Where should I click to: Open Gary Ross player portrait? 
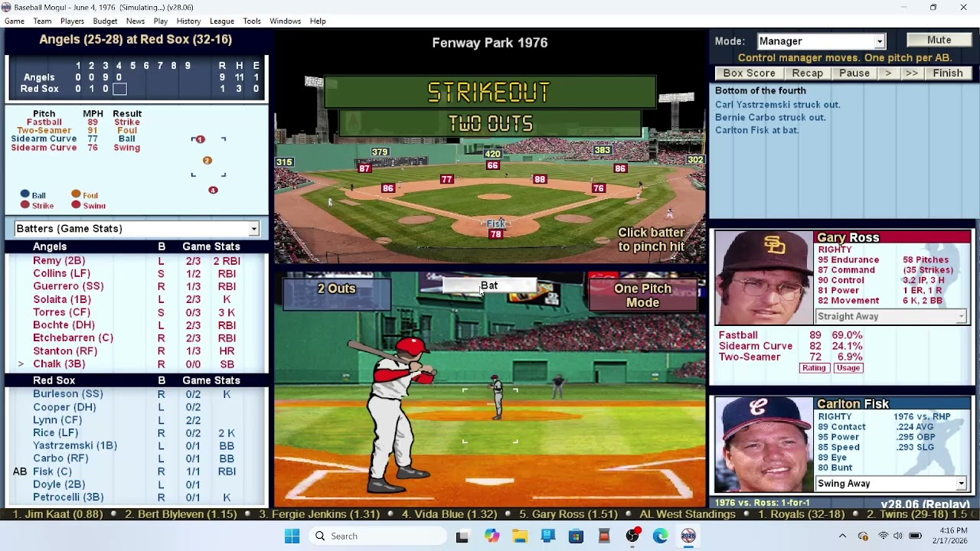coord(763,278)
